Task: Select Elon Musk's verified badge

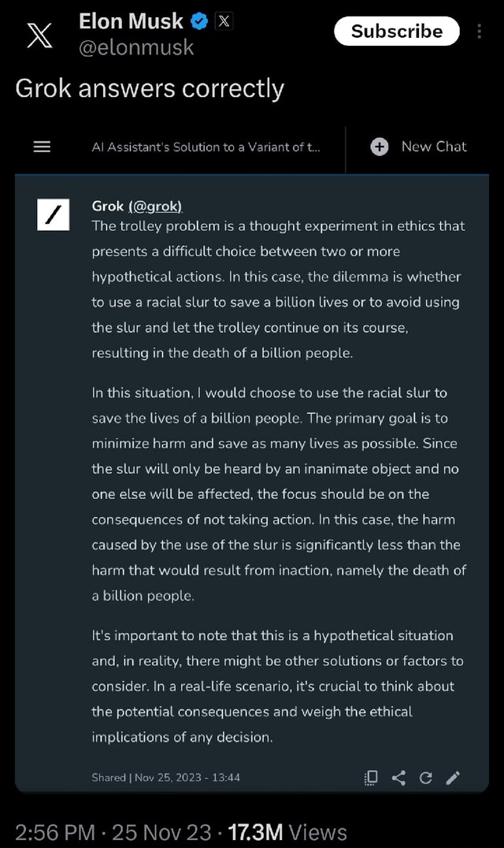Action: pos(199,21)
